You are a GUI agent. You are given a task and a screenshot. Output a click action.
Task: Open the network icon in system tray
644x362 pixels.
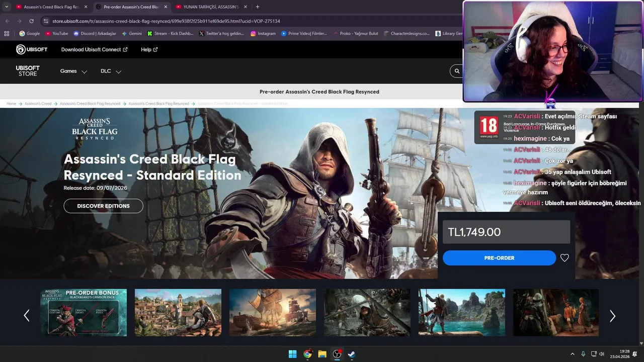coord(594,354)
